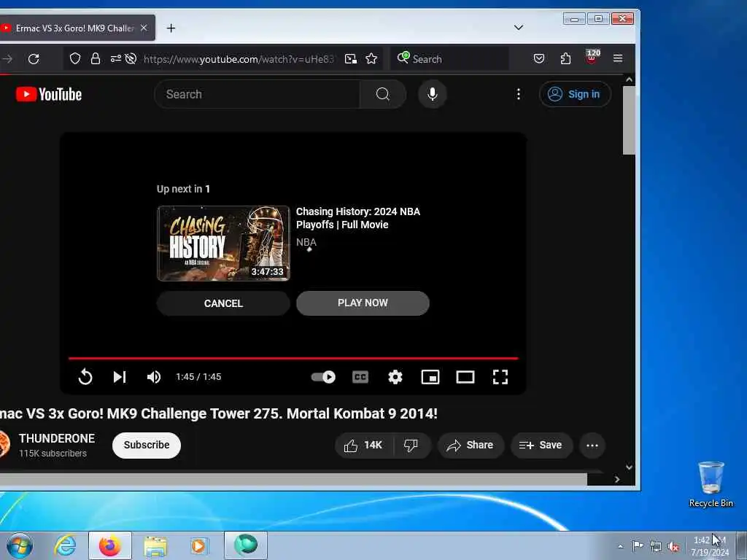Click the YouTube URL address field
The height and width of the screenshot is (560, 747).
(x=239, y=59)
